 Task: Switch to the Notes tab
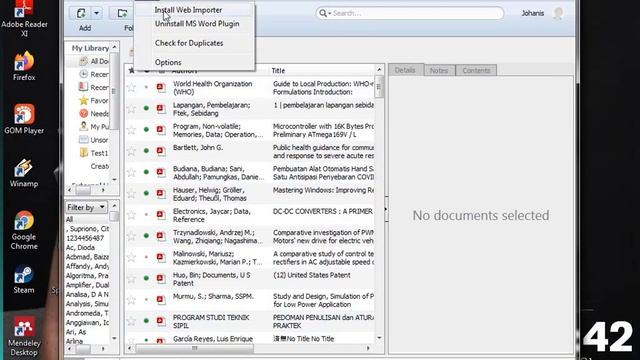(439, 71)
